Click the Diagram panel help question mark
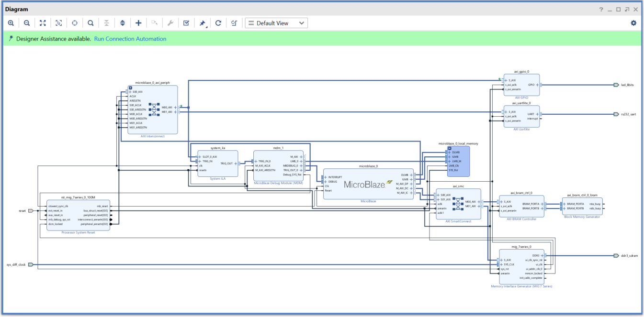Viewport: 644px width, 317px height. (x=601, y=10)
